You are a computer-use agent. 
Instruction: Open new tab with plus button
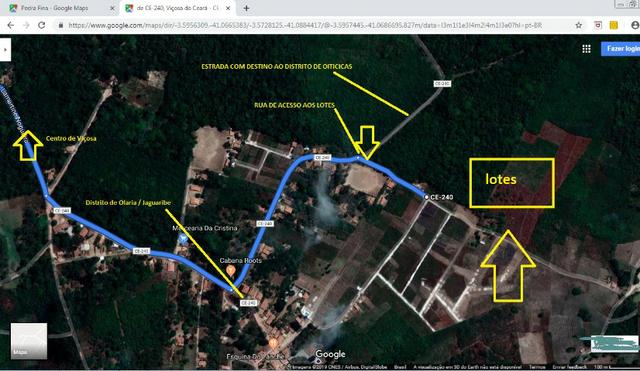pos(246,8)
